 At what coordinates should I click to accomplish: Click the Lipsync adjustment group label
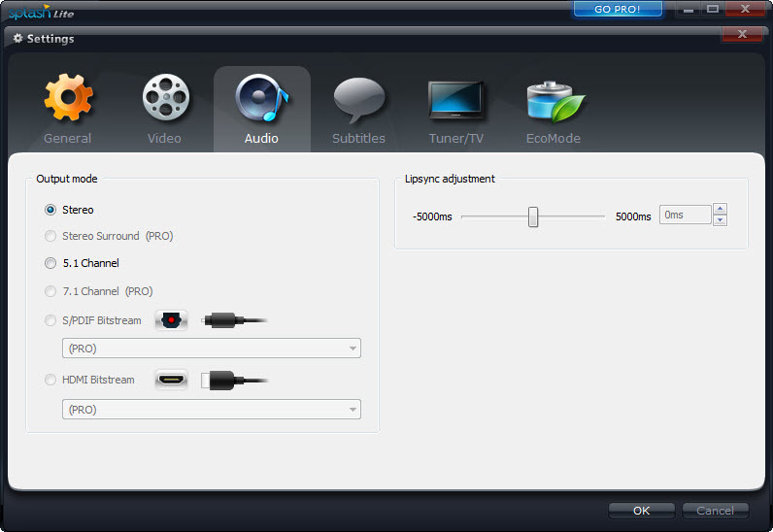pos(450,179)
